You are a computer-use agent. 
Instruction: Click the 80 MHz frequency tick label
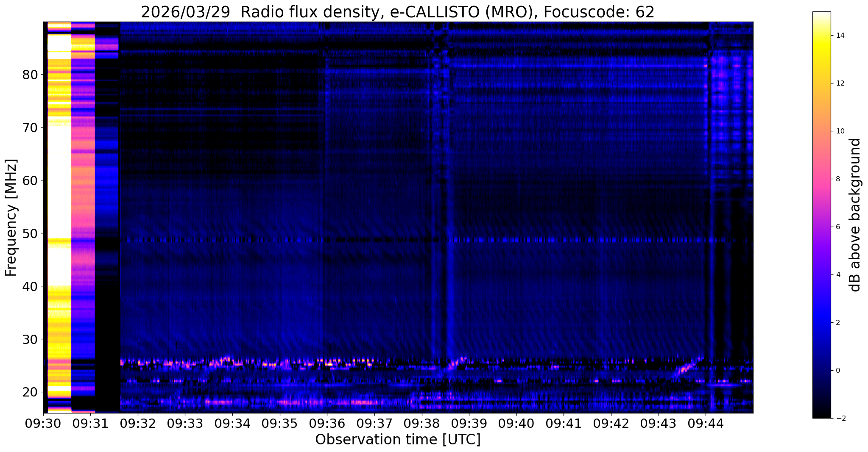(30, 75)
